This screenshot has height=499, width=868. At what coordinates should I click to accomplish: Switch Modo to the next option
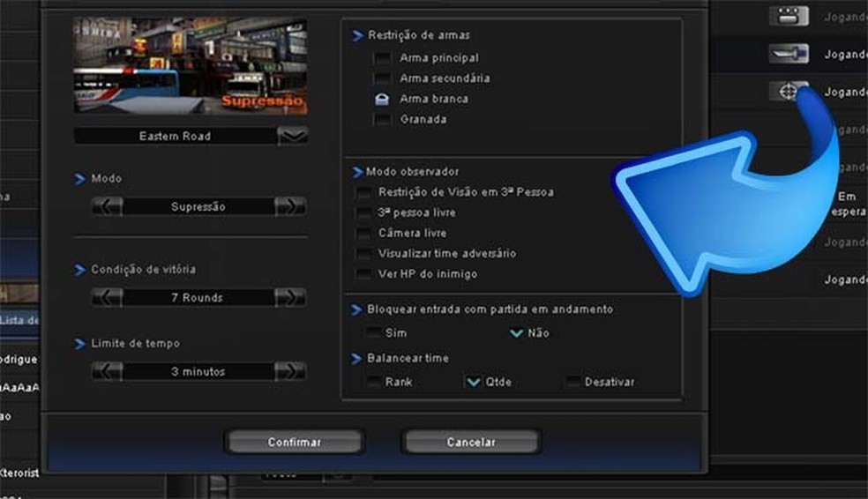(x=290, y=206)
